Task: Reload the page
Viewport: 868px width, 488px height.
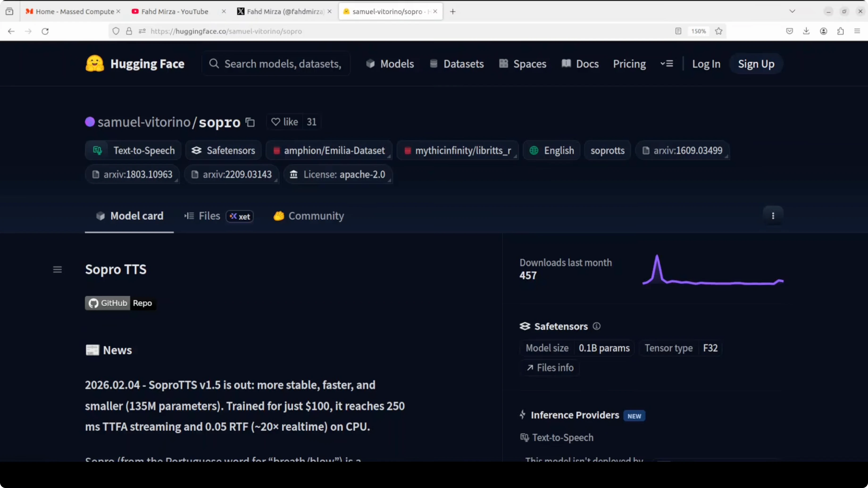Action: [45, 31]
